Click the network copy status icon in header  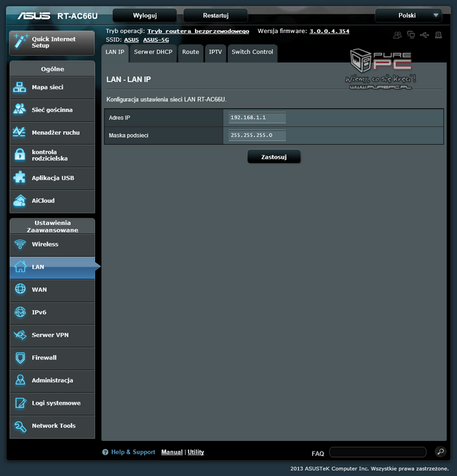pos(411,35)
